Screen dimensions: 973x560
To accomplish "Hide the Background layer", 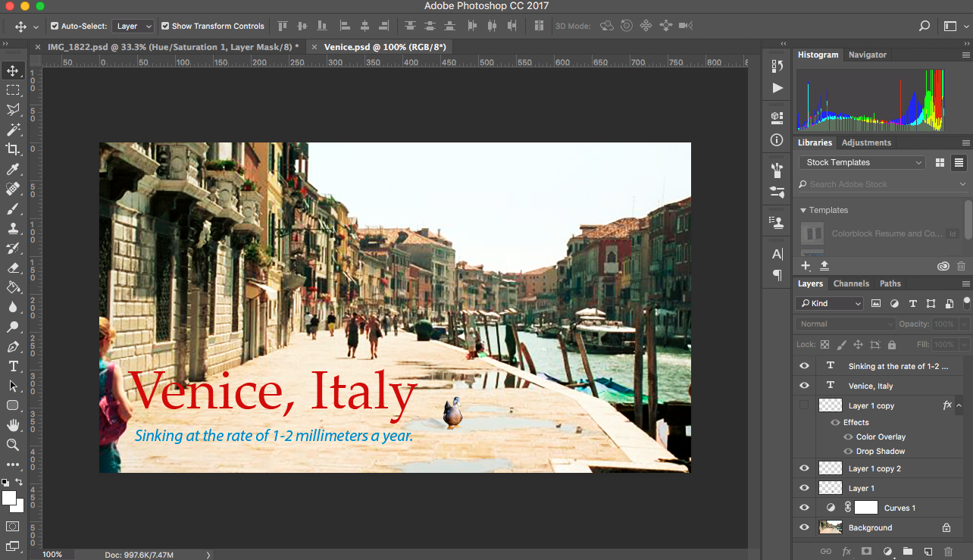I will coord(804,527).
